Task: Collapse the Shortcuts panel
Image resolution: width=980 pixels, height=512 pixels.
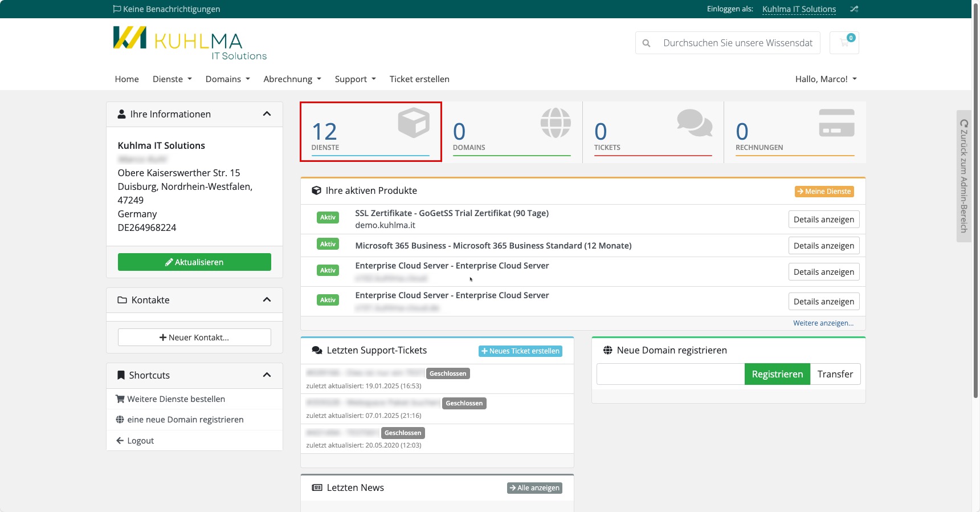Action: coord(267,375)
